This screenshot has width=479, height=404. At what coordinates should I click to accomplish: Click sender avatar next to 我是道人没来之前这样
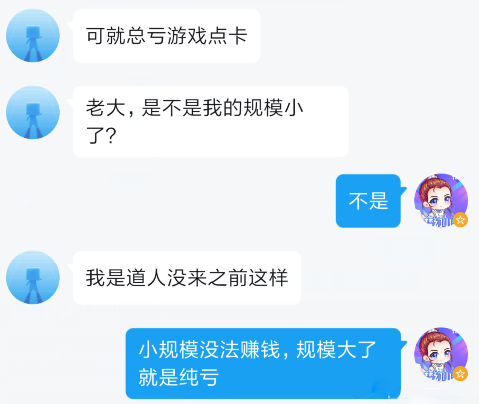click(x=33, y=277)
